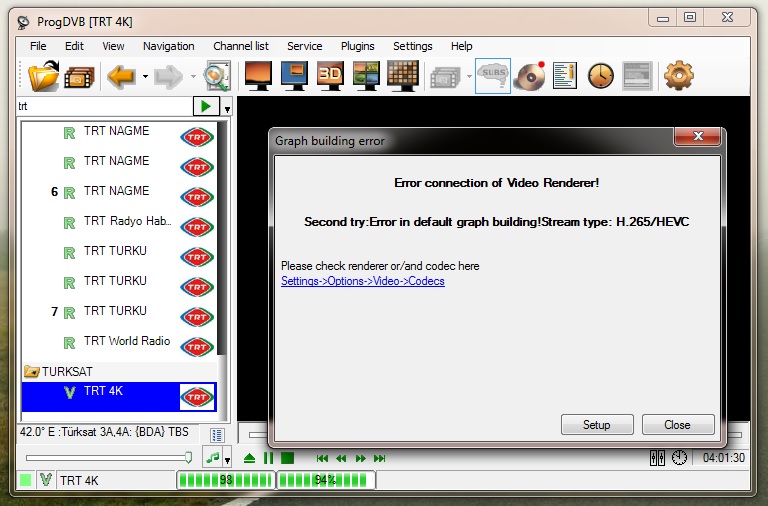Open audio track music note icon

click(212, 458)
